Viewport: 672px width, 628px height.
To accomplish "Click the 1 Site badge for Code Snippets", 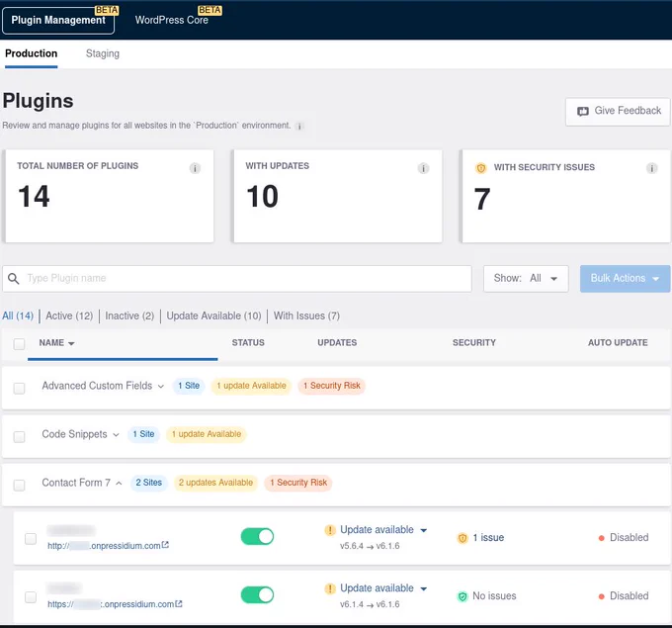I will click(x=143, y=434).
